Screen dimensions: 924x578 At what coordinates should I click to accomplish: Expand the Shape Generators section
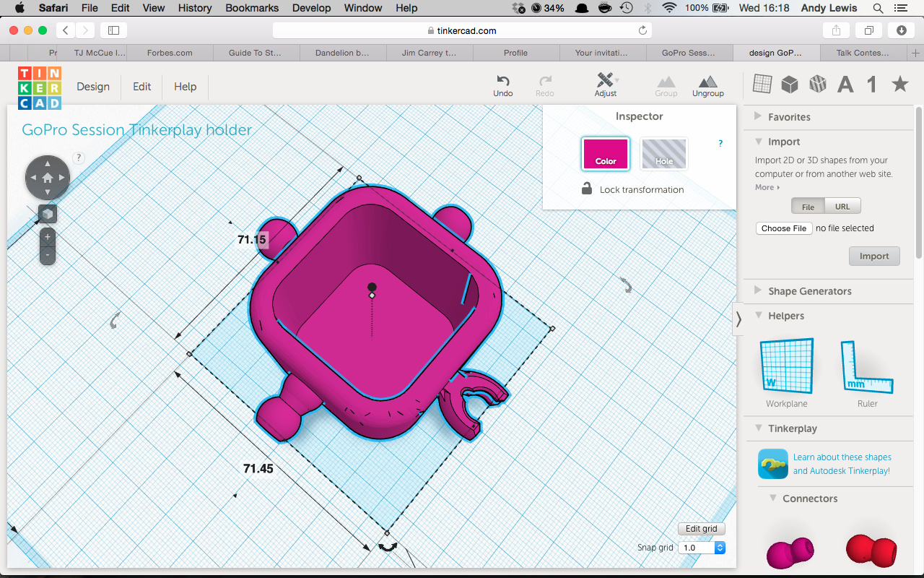tap(809, 291)
